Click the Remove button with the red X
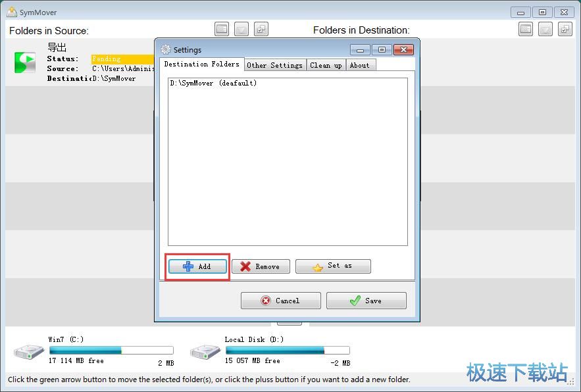The height and width of the screenshot is (392, 581). pyautogui.click(x=261, y=266)
